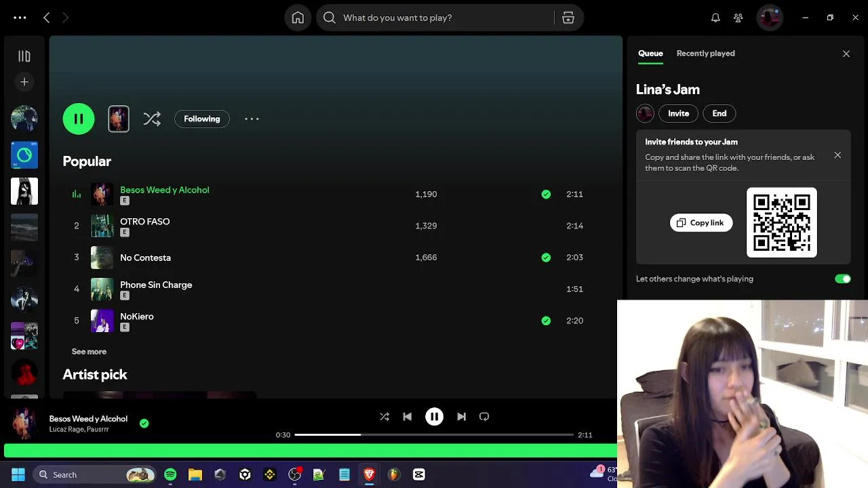Screen dimensions: 868x488
Task: Open Binance icon in the taskbar
Action: click(x=270, y=474)
